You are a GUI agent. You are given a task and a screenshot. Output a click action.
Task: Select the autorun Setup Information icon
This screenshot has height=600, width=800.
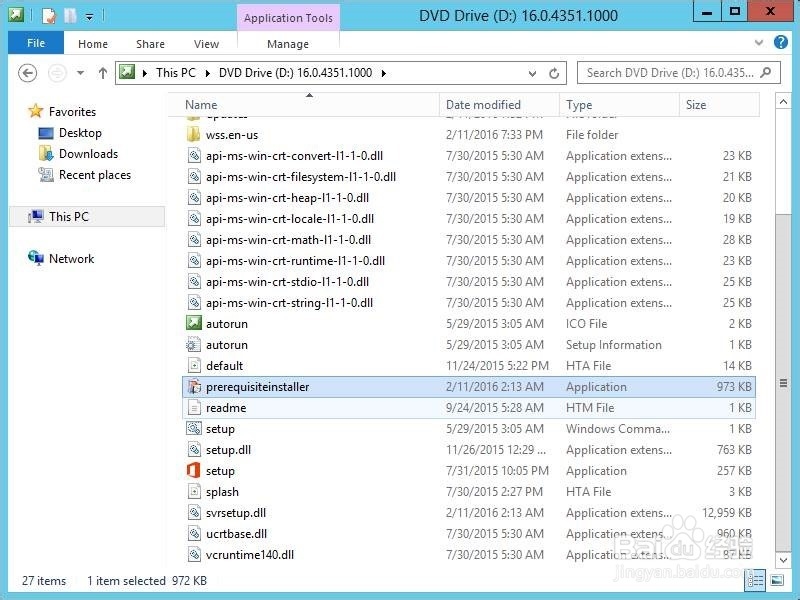(194, 345)
